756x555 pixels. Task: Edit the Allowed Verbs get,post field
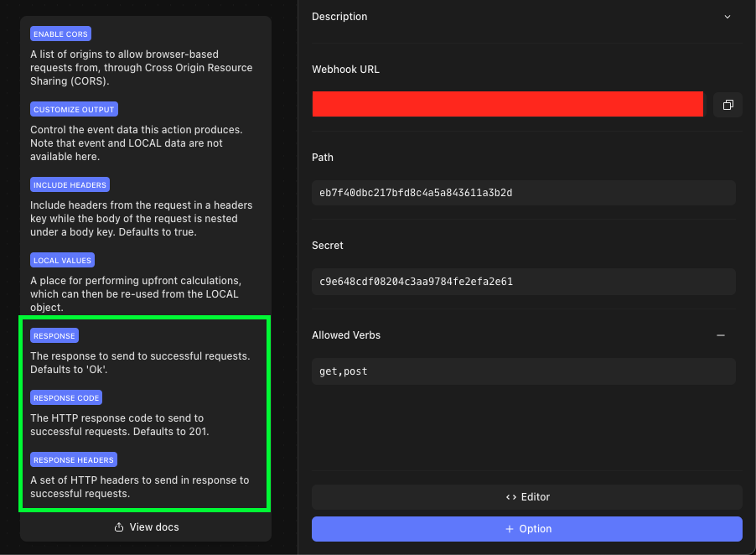pyautogui.click(x=524, y=371)
